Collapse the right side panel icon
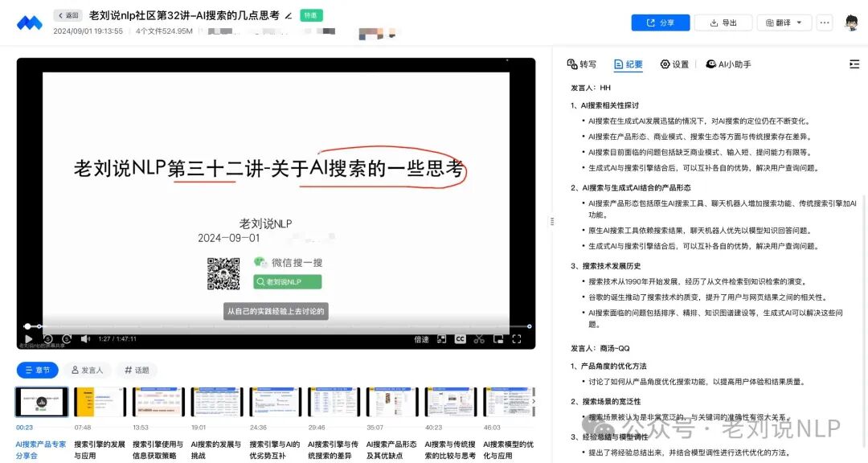 (x=854, y=64)
